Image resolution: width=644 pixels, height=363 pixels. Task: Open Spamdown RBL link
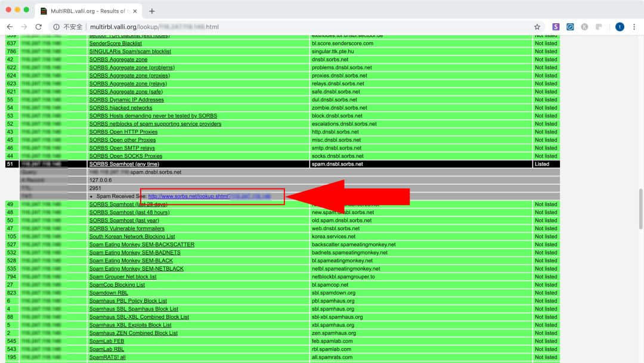click(x=109, y=293)
